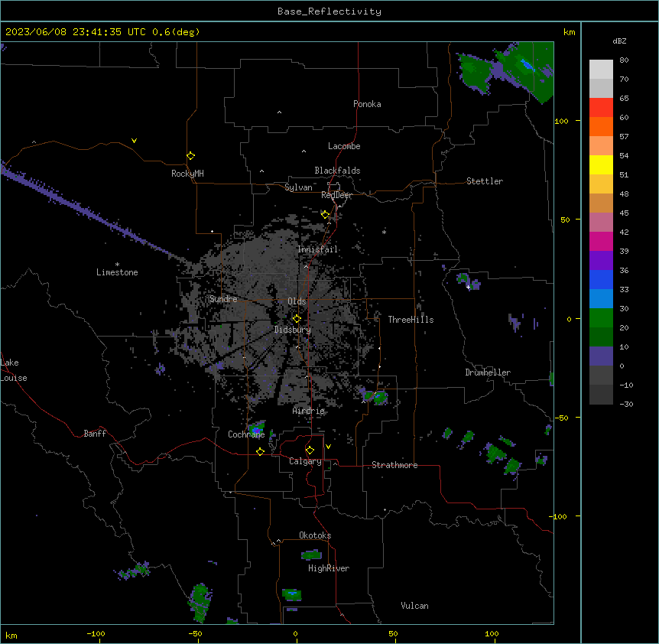659x644 pixels.
Task: Select the Lake Louise label
Action: pyautogui.click(x=14, y=370)
